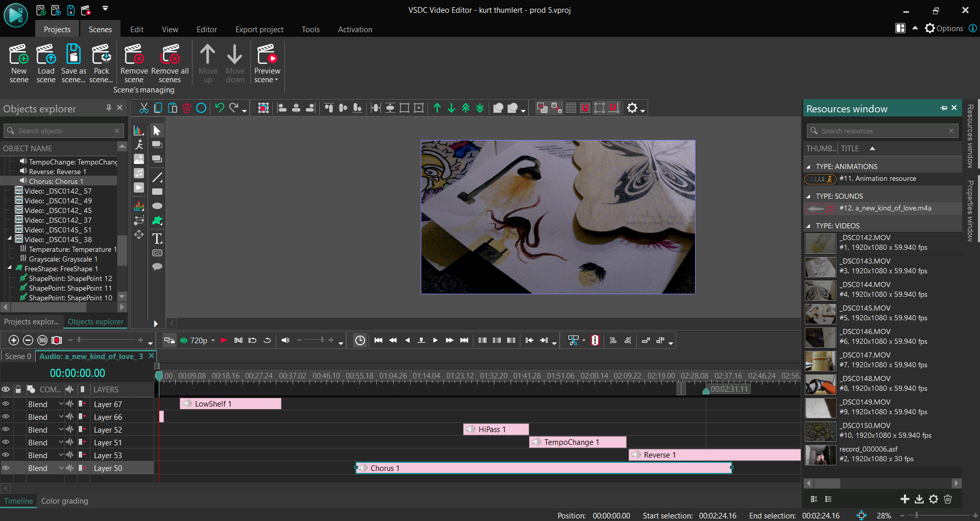The image size is (980, 521).
Task: Toggle visibility of Layer 52
Action: pyautogui.click(x=6, y=429)
